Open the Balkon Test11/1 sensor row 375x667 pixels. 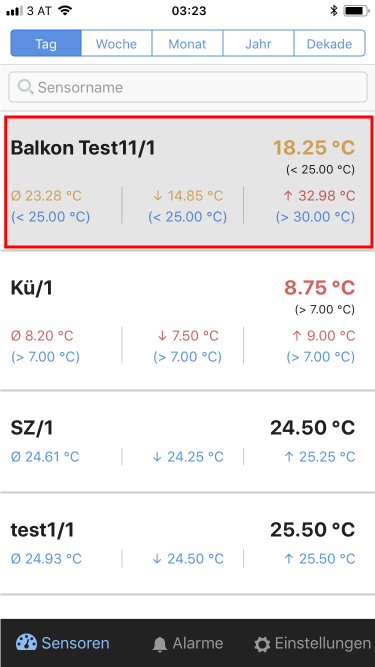coord(189,182)
